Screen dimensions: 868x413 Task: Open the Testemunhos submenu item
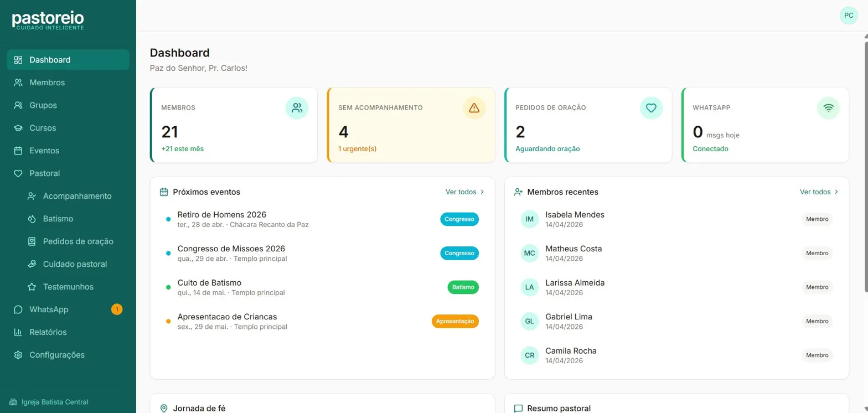(x=75, y=287)
